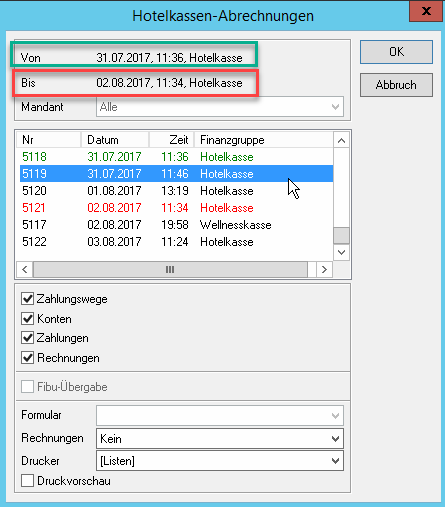Open the Formular dropdown
This screenshot has width=445, height=507.
point(220,415)
